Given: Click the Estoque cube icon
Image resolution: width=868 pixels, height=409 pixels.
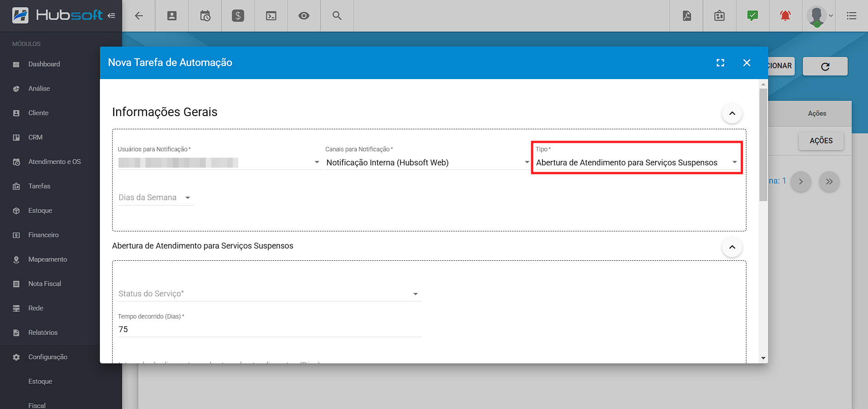Looking at the screenshot, I should click(16, 211).
